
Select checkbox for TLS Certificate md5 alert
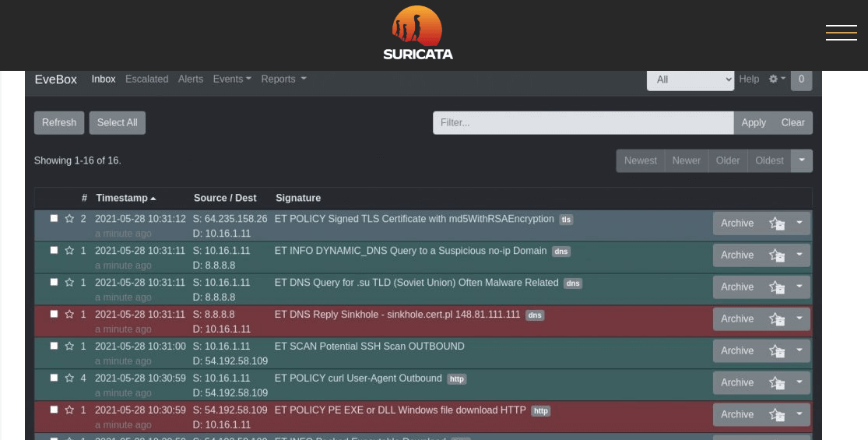(54, 218)
